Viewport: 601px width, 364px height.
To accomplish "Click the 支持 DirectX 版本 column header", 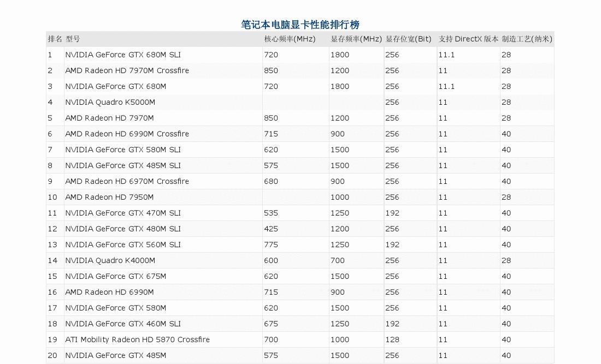I will click(x=468, y=39).
